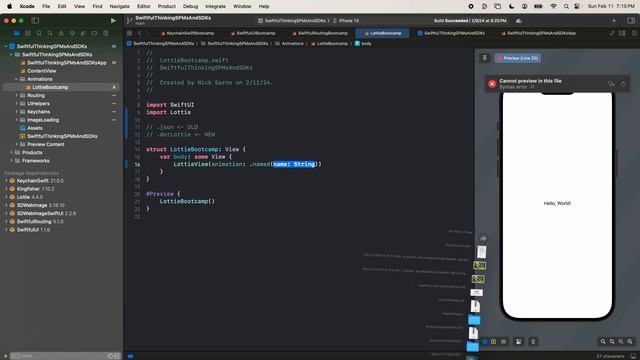Click the name: String placeholder in code
Screen dimensions: 640x360
pyautogui.click(x=294, y=164)
